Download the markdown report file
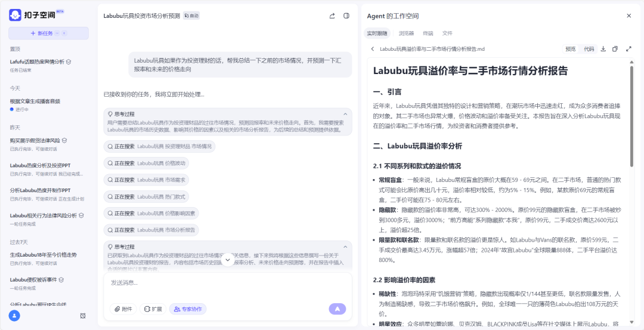Image resolution: width=644 pixels, height=330 pixels. (603, 49)
